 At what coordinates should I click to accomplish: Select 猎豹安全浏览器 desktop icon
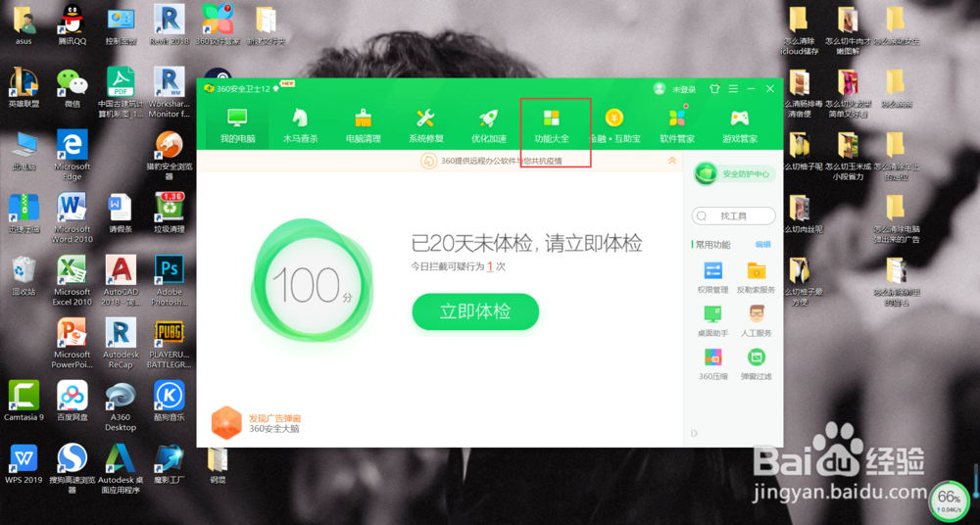click(x=170, y=155)
